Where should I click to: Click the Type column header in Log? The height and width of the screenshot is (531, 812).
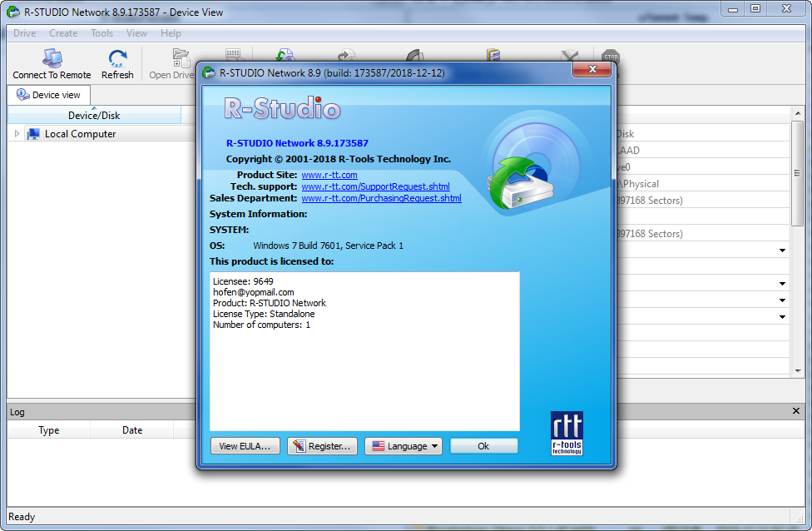(49, 430)
